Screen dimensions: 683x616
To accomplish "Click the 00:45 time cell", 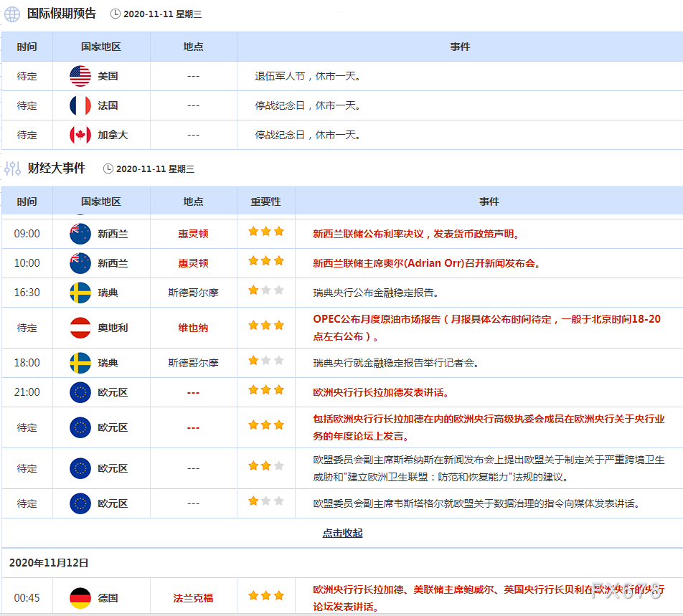I will (x=27, y=598).
